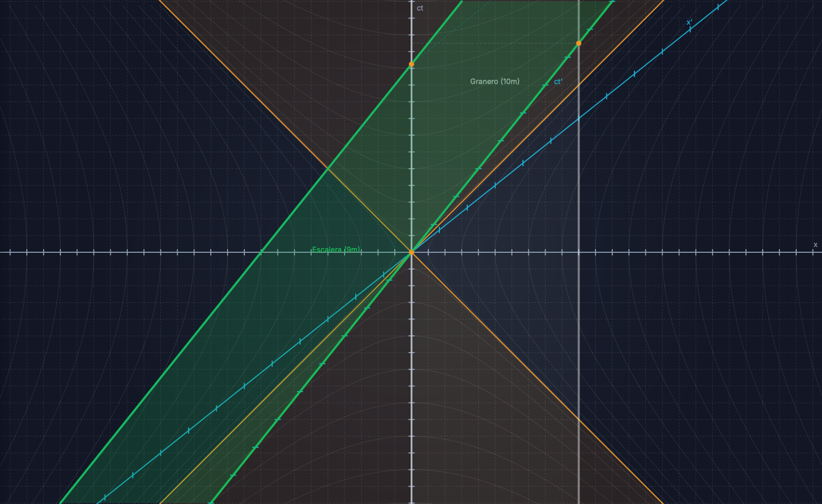Select the orange event point on the ct axis
Image resolution: width=822 pixels, height=504 pixels.
(412, 64)
